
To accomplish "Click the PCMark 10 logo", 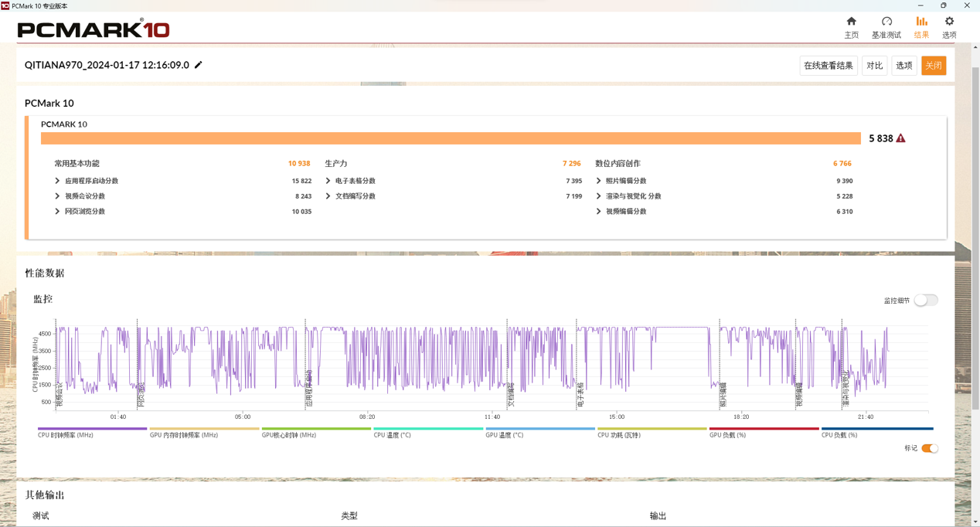I will coord(93,29).
